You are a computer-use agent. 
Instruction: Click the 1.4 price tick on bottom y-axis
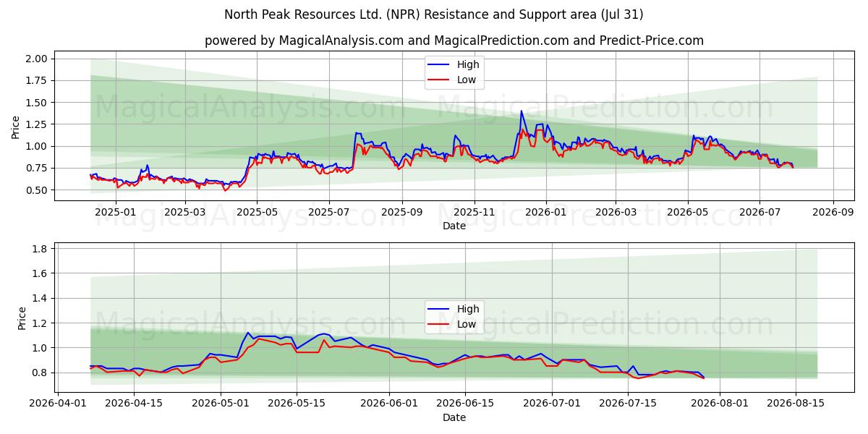tap(41, 298)
